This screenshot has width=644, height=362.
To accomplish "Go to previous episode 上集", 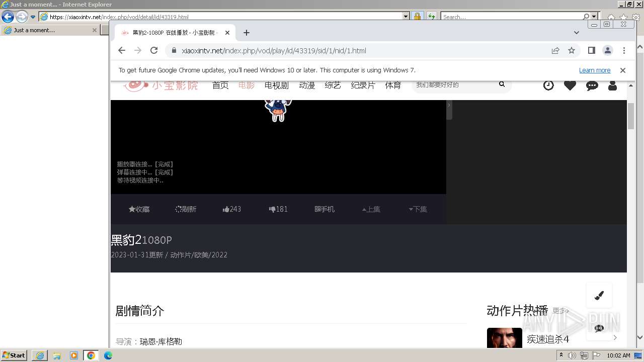I will pos(371,209).
